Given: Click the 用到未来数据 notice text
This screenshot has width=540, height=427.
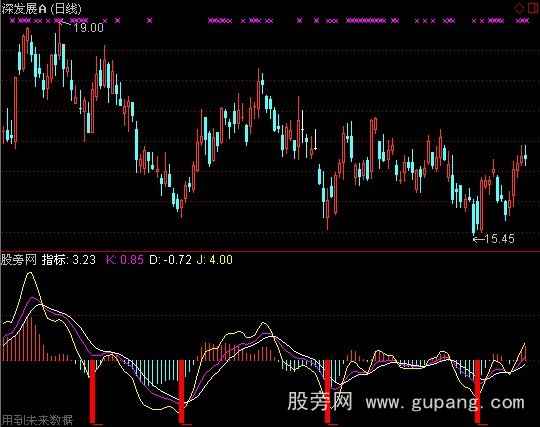Looking at the screenshot, I should (38, 420).
